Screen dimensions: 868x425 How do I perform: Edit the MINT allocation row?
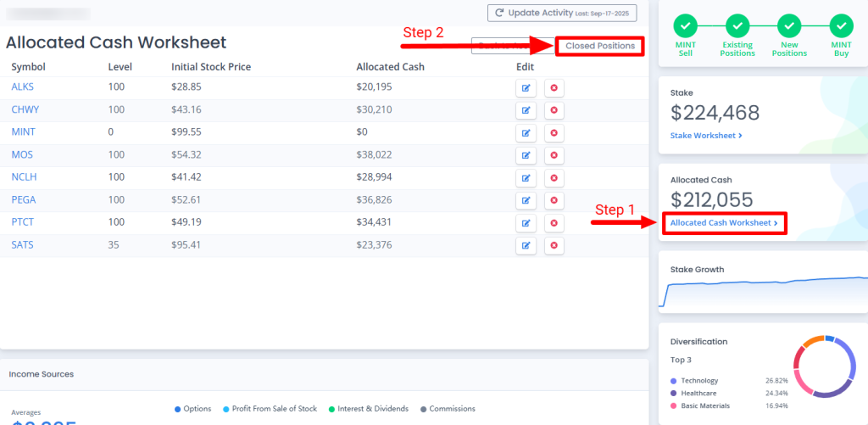pyautogui.click(x=526, y=132)
